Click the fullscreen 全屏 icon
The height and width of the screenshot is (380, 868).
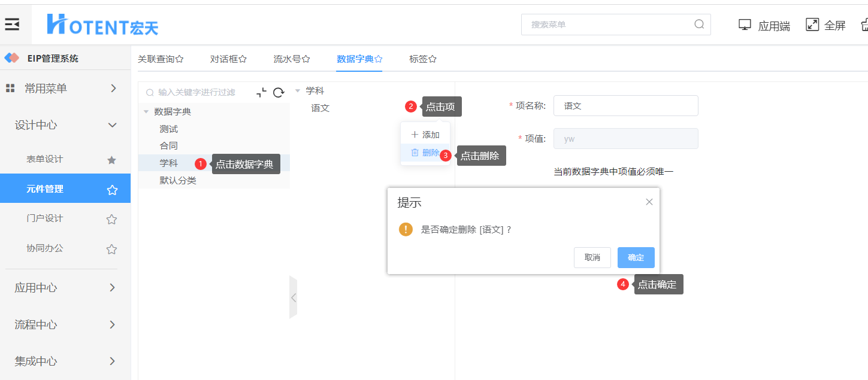[x=812, y=25]
